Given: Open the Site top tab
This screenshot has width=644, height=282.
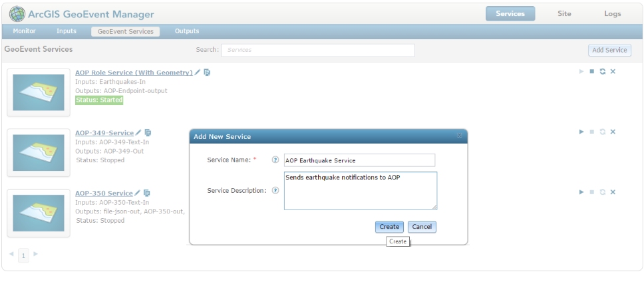Looking at the screenshot, I should click(564, 13).
